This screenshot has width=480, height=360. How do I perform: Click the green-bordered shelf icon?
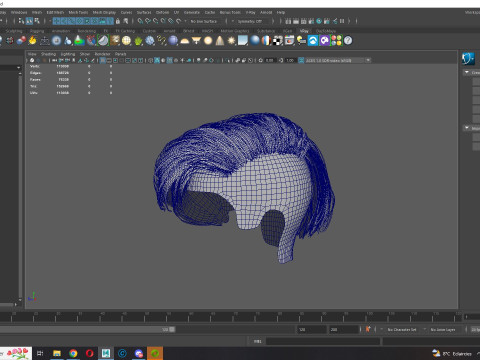pos(103,41)
